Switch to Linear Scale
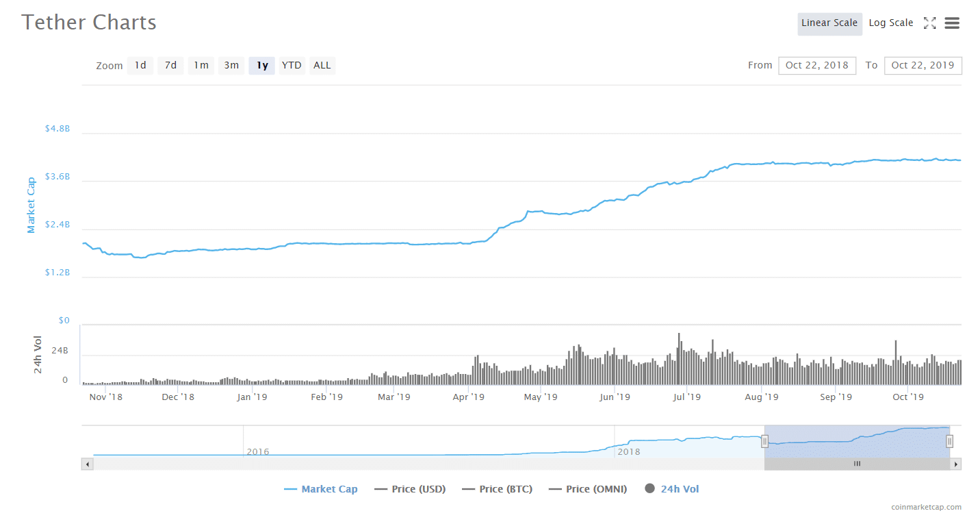This screenshot has width=980, height=524. point(829,23)
